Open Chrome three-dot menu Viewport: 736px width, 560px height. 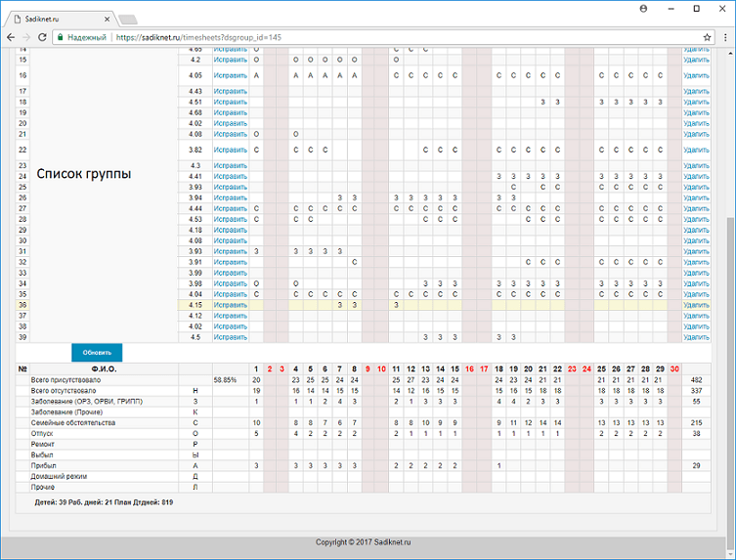coord(724,36)
